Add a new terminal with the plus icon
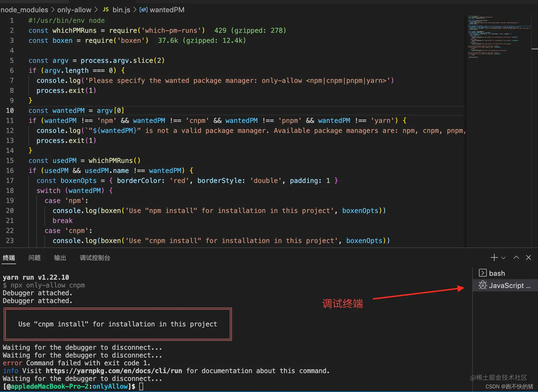538x392 pixels. 494,258
